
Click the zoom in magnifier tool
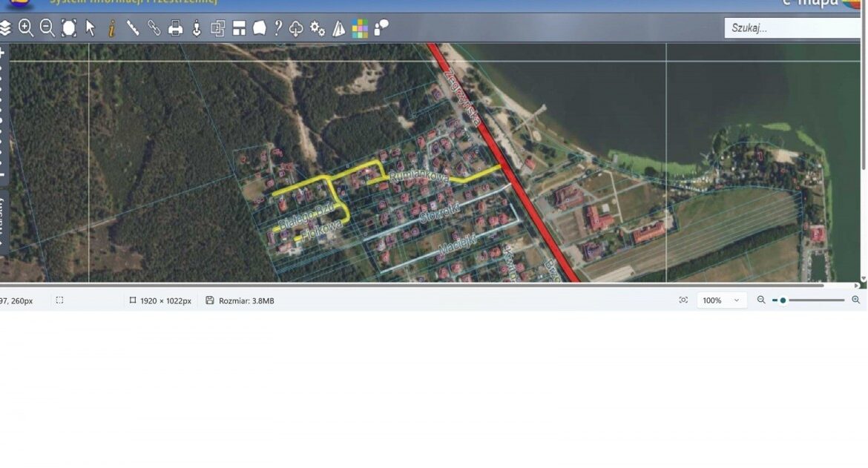tap(26, 28)
